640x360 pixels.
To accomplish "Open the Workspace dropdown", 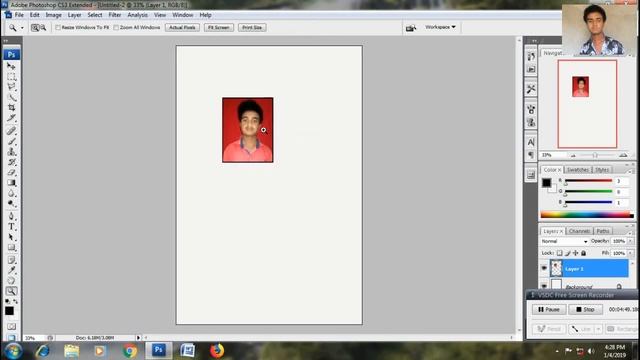I will coord(440,27).
